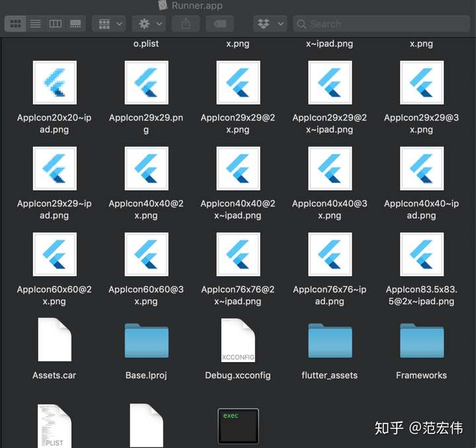Select AppIcon40x40@2x.png file icon
The height and width of the screenshot is (448, 476).
click(x=146, y=168)
